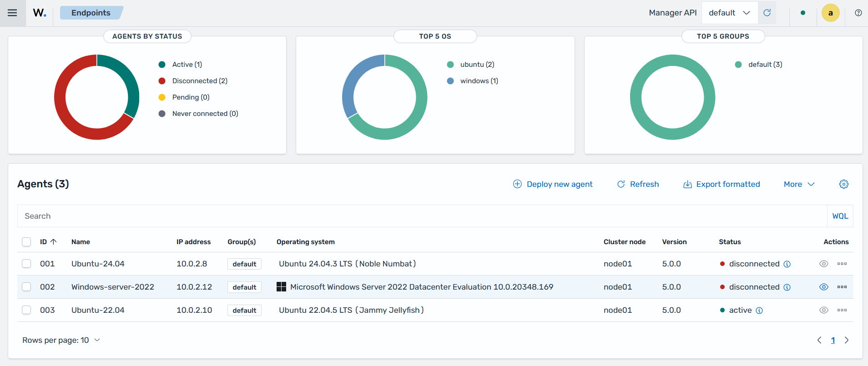Image resolution: width=868 pixels, height=366 pixels.
Task: Refresh the Manager API selection
Action: point(767,13)
